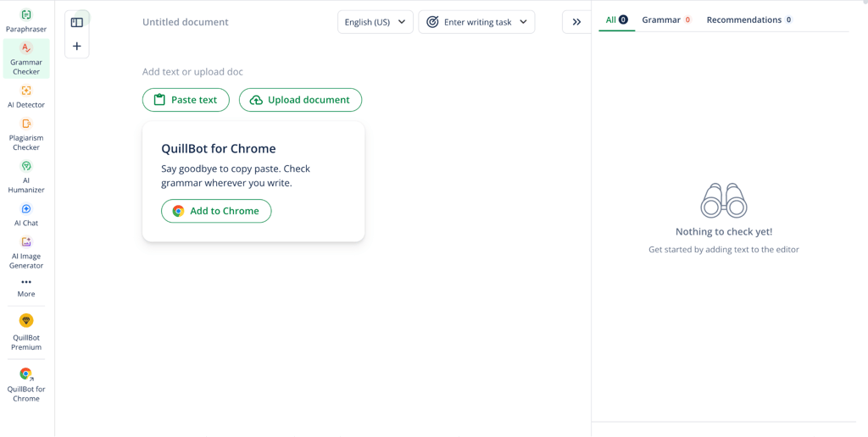Toggle the document sidebar panel icon

tap(77, 23)
